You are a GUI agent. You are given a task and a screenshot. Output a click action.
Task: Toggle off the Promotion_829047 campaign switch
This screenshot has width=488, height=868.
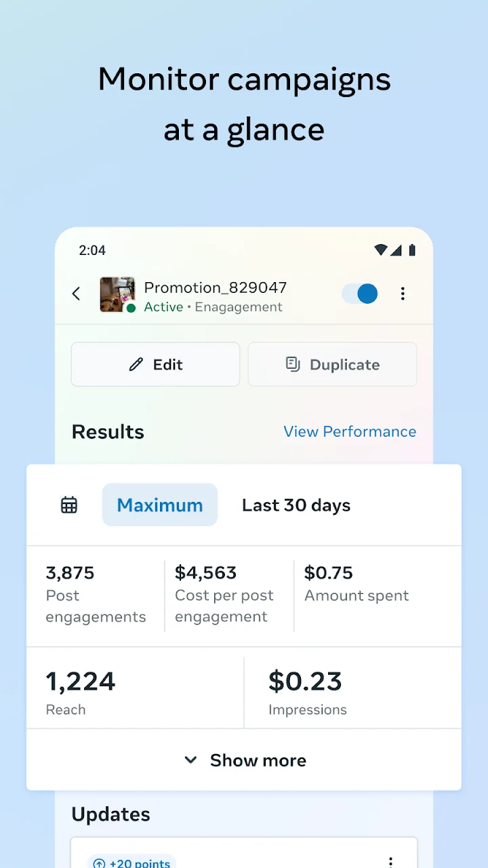click(360, 294)
